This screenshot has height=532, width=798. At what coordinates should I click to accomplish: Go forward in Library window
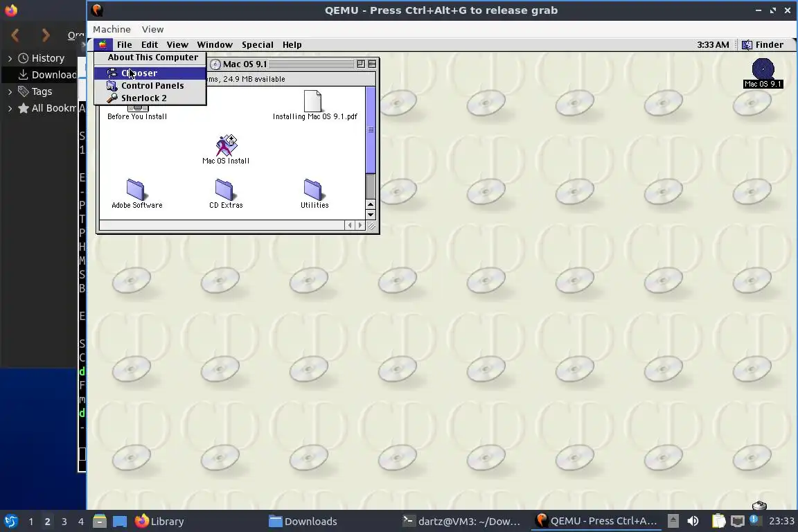pos(46,35)
